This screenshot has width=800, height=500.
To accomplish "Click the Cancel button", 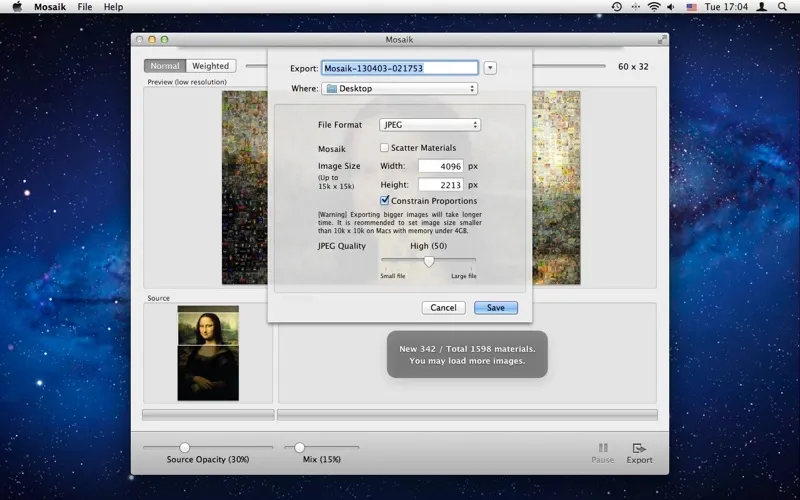I will (x=443, y=308).
